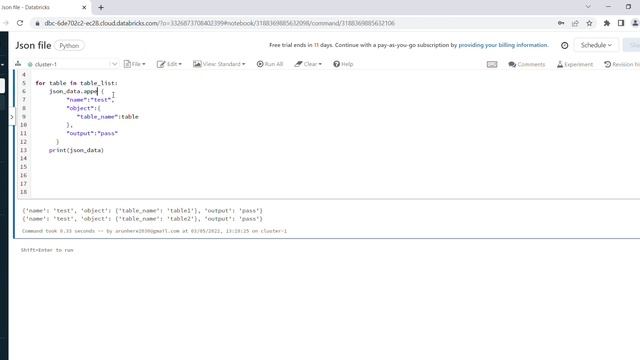Click second output row with table2
This screenshot has height=360, width=640.
(142, 219)
